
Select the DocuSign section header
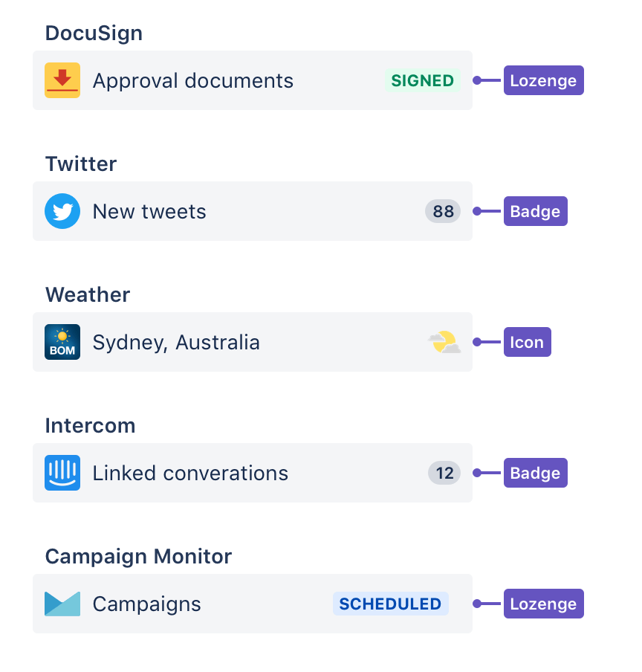click(94, 33)
